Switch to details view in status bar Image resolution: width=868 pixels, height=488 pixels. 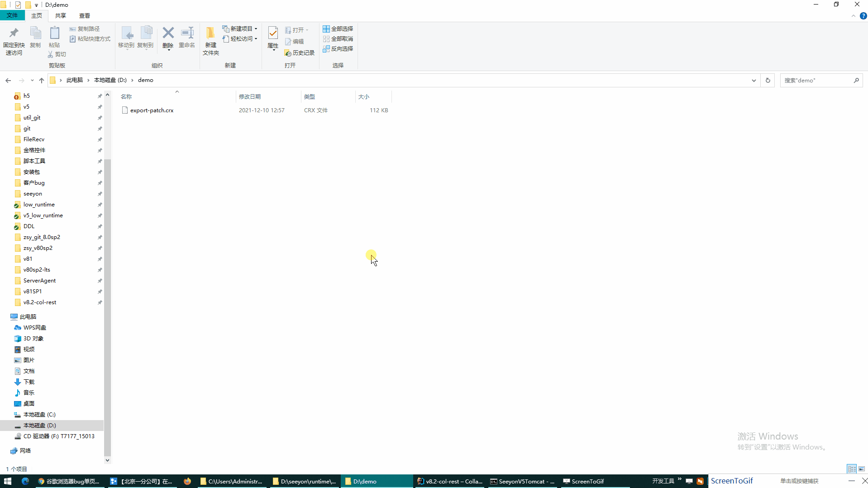click(852, 469)
